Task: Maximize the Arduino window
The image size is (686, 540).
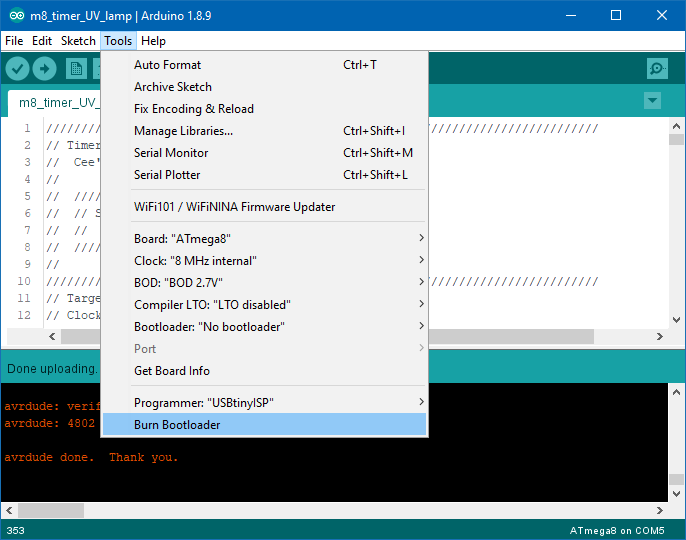Action: coord(616,16)
